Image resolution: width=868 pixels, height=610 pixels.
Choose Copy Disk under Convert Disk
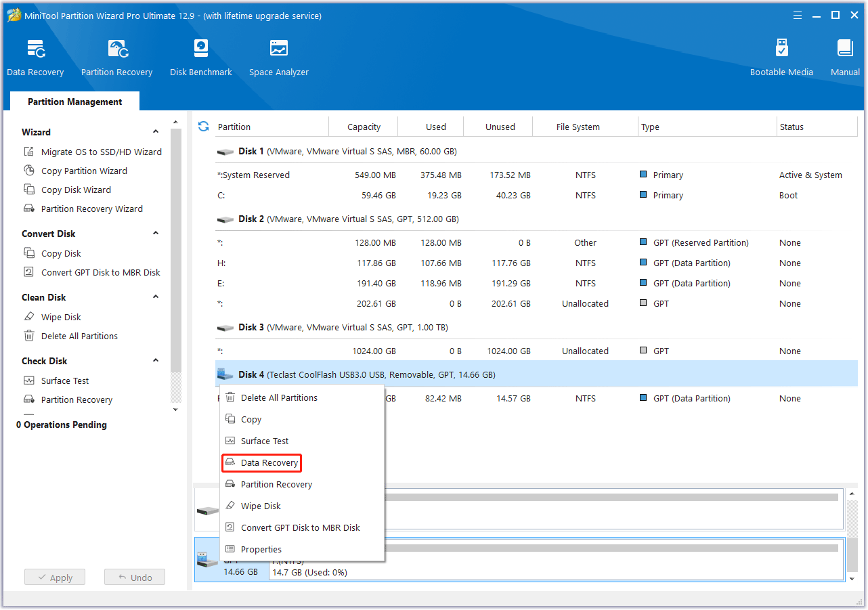pyautogui.click(x=53, y=253)
